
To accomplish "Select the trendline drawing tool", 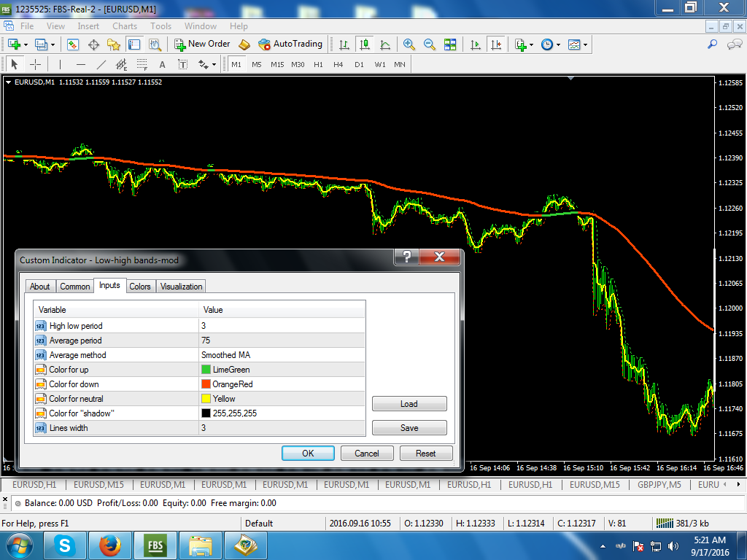I will tap(101, 64).
